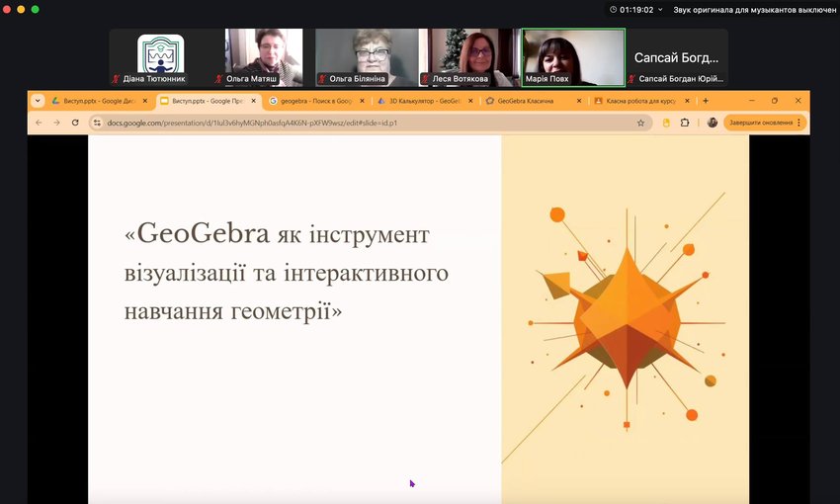Click the macOS green fullscreen button
This screenshot has height=504, width=840.
[35, 9]
